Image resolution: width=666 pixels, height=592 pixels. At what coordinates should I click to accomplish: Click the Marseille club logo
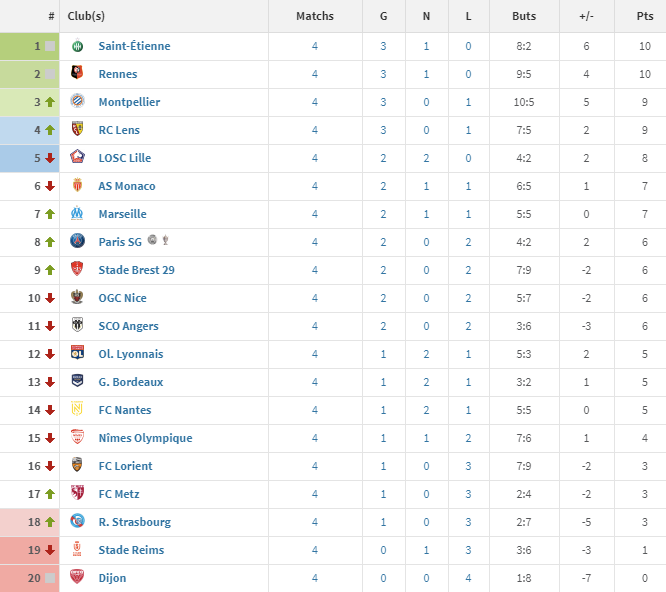tap(77, 213)
